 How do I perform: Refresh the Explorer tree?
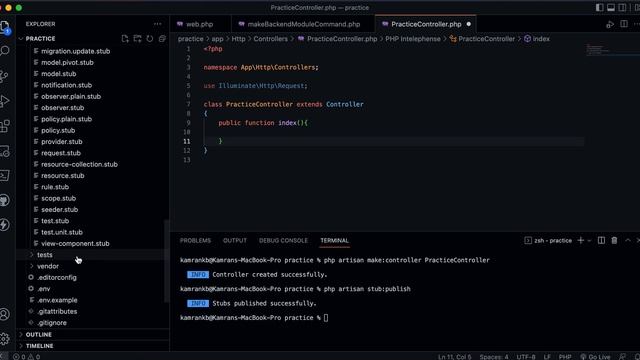tap(150, 38)
